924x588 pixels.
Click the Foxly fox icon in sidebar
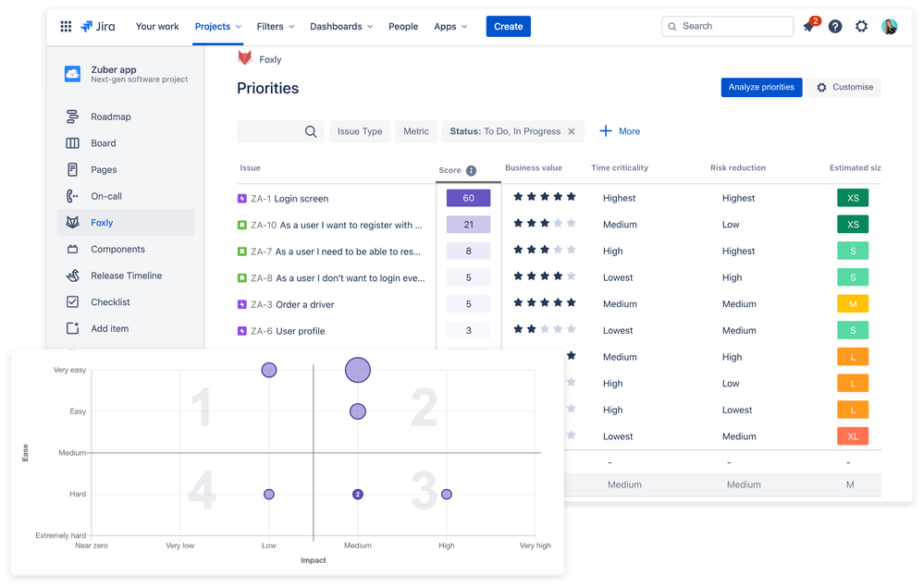pyautogui.click(x=72, y=222)
